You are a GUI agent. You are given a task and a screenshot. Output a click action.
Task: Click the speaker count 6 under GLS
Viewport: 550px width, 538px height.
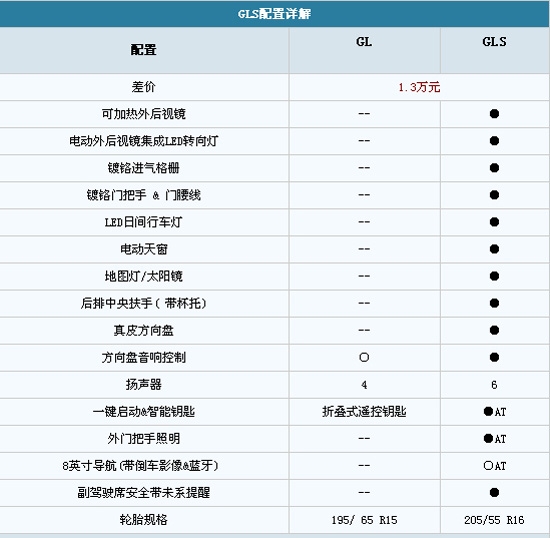click(x=494, y=385)
